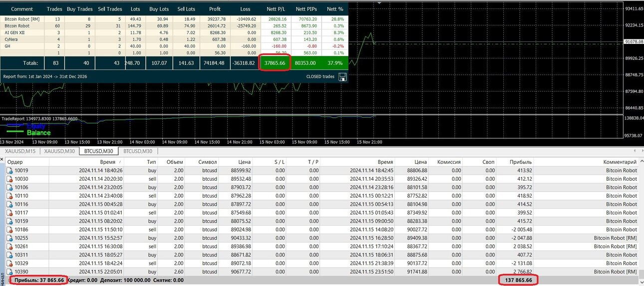Viewport: 644px width, 286px height.
Task: Click the order icon for order 10390
Action: [x=9, y=272]
